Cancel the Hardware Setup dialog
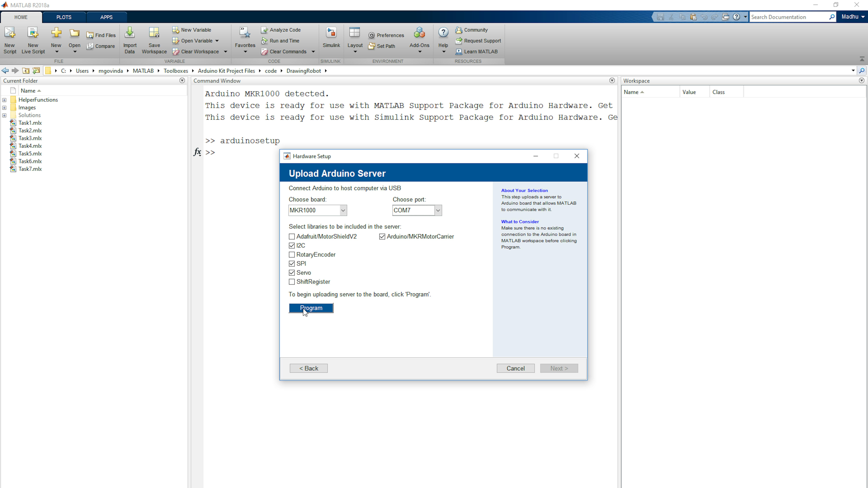The image size is (868, 488). point(516,368)
